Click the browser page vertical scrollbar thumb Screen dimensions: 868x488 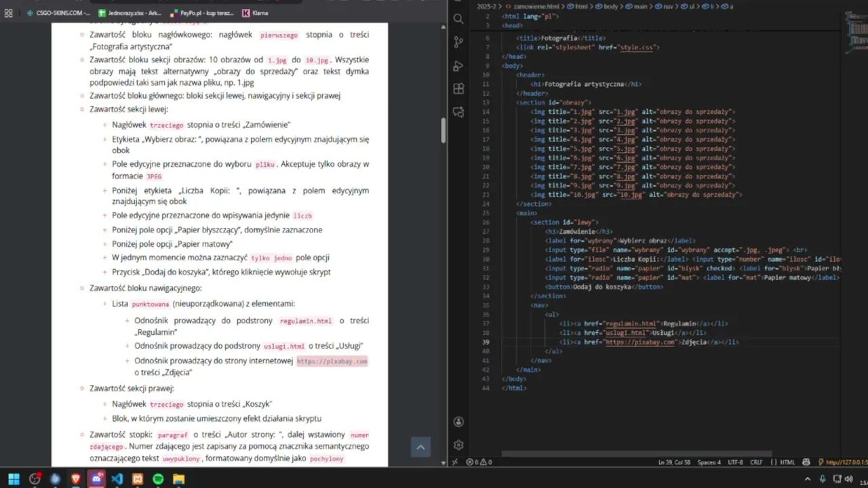point(443,129)
